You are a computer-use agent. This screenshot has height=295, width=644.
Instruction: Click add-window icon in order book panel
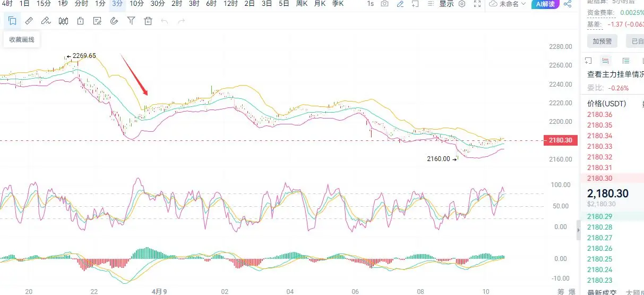[x=588, y=61]
